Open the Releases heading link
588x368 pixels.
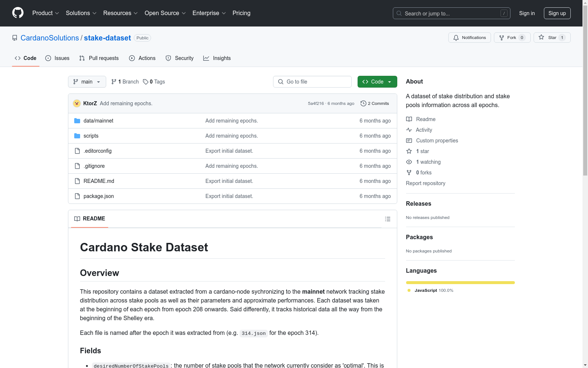[x=419, y=204]
